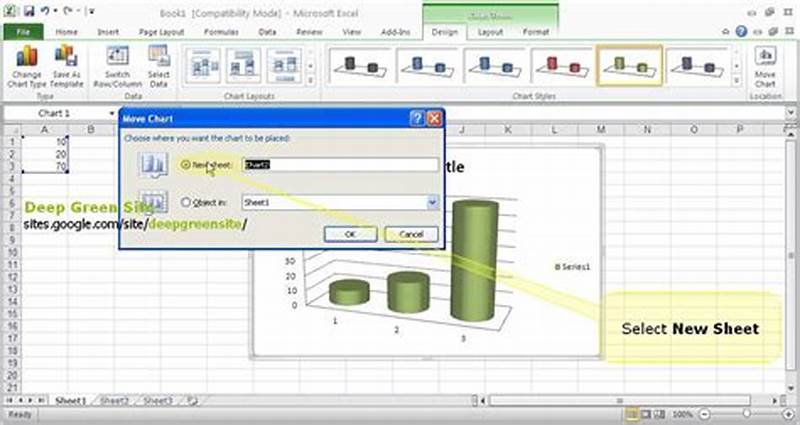800x425 pixels.
Task: Click cell A3 containing 70
Action: [44, 166]
